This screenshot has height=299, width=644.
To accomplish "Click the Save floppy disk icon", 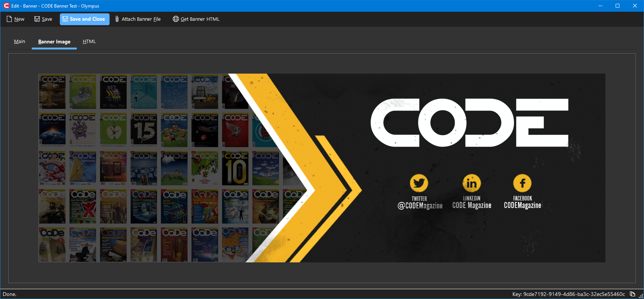I will pyautogui.click(x=37, y=19).
